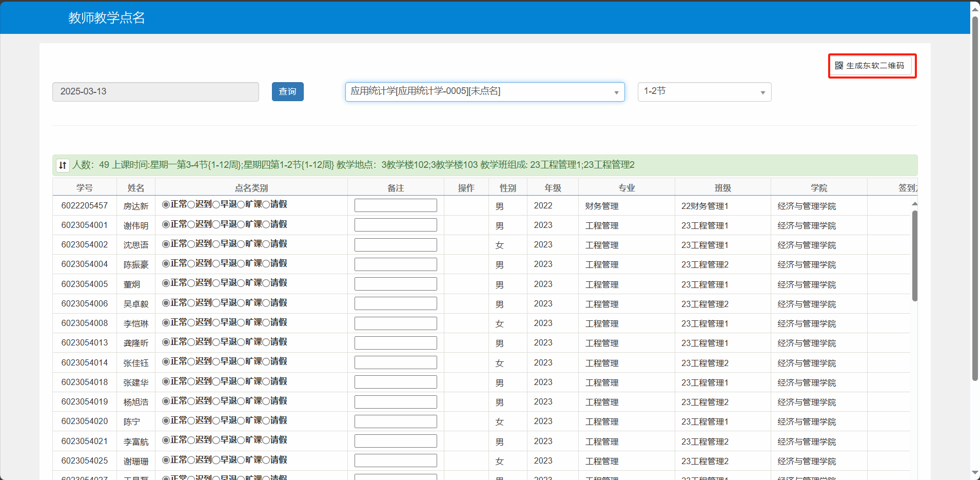Mark 龚隆昕 as 旷课
The image size is (980, 480).
coord(241,342)
